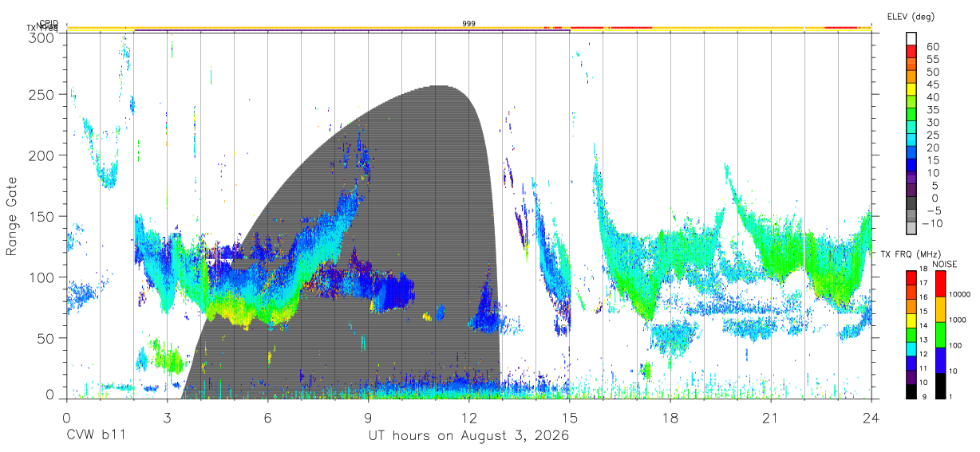The image size is (980, 452).
Task: Click the '60' label on the ELEV scale
Action: [932, 46]
